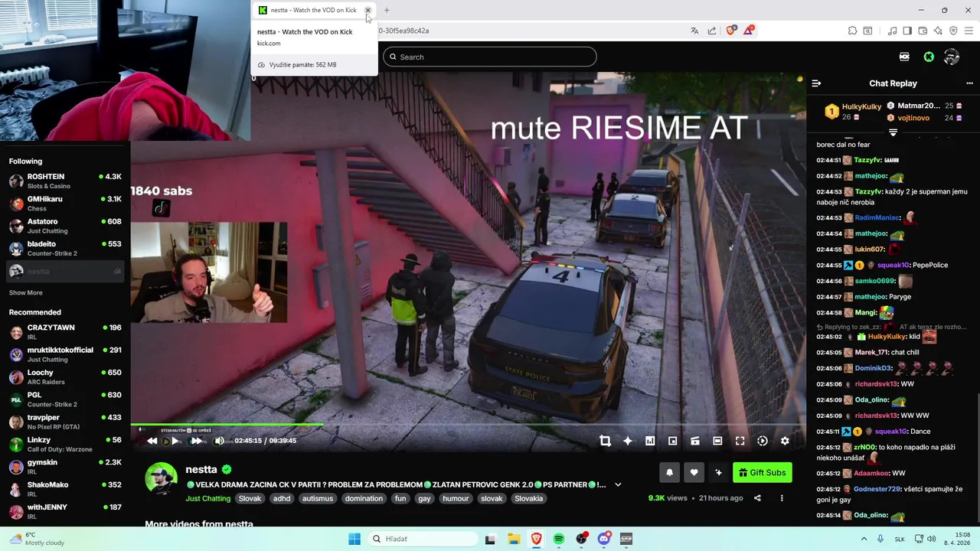Open the Just Chatting category link

coord(207,498)
